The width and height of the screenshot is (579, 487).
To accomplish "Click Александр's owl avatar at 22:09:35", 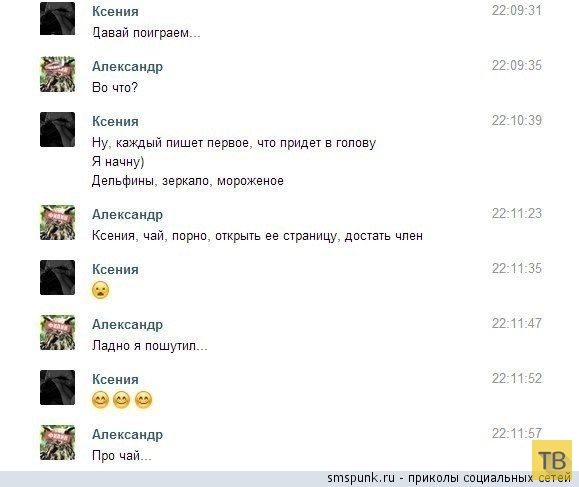I will coord(57,74).
